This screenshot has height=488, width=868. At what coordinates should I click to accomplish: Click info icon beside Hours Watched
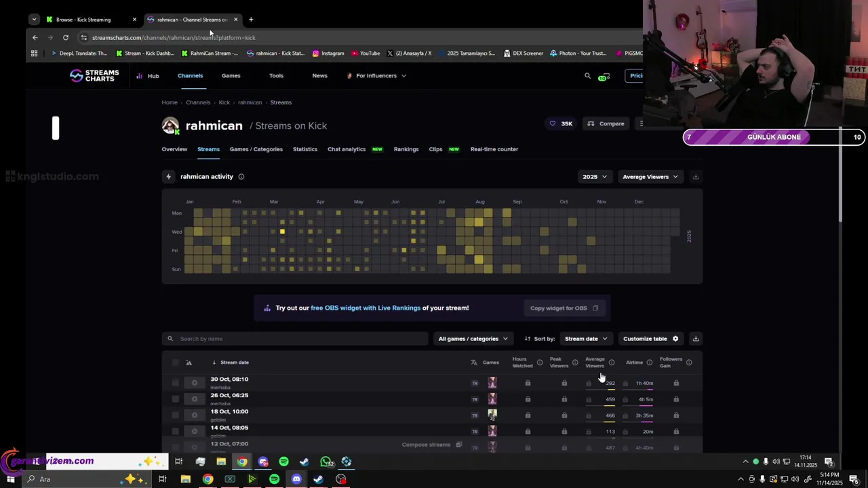point(540,363)
